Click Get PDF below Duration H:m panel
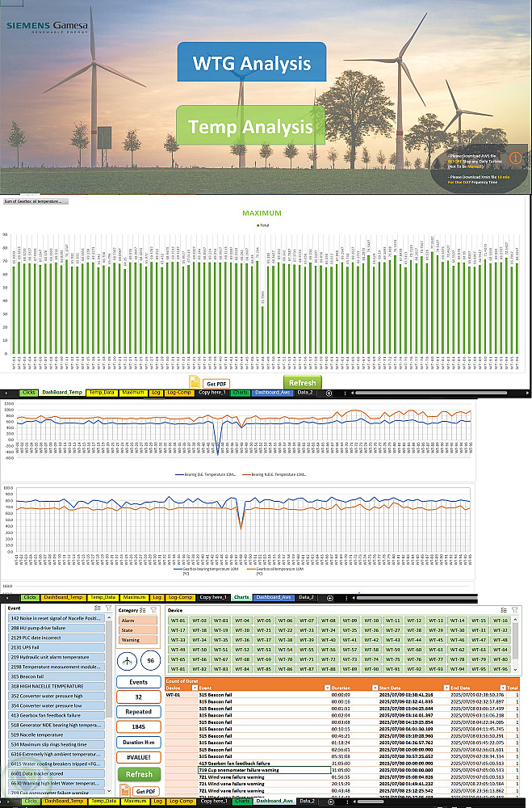 (146, 791)
